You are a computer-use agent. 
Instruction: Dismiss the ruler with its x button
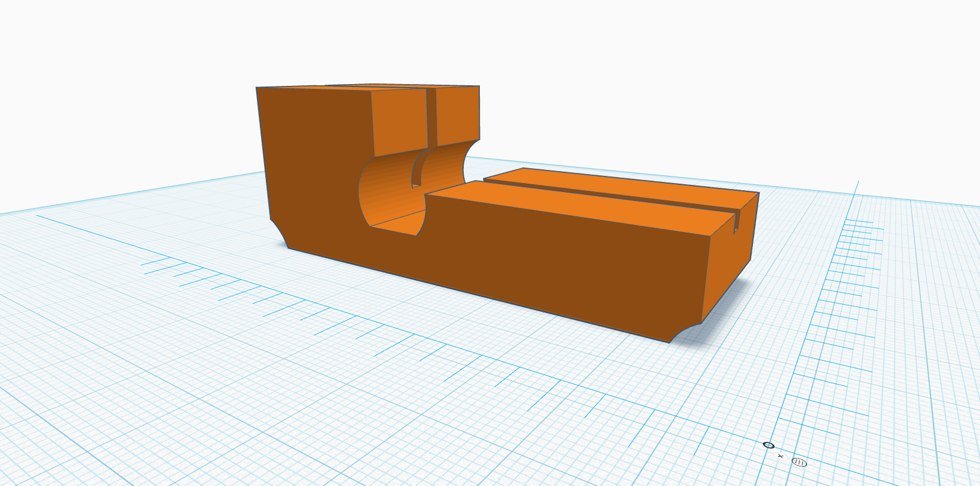781,456
